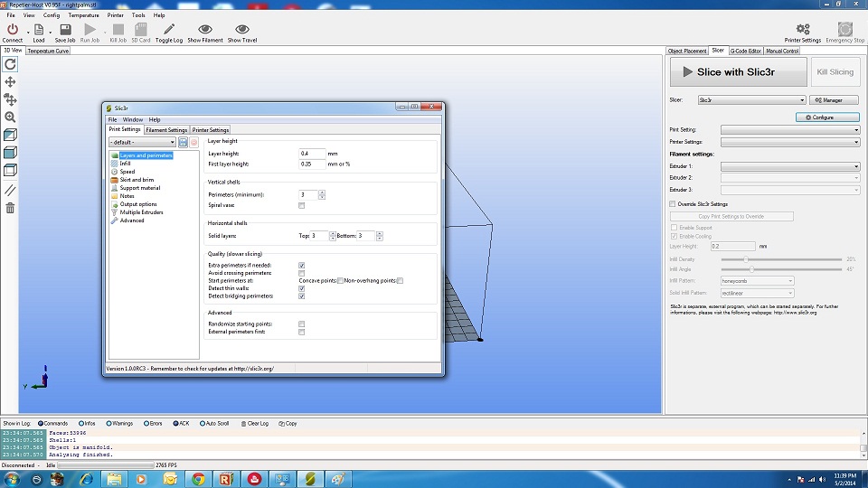Click the Slic3r taskbar icon
Viewport: 868px width, 488px height.
click(310, 479)
